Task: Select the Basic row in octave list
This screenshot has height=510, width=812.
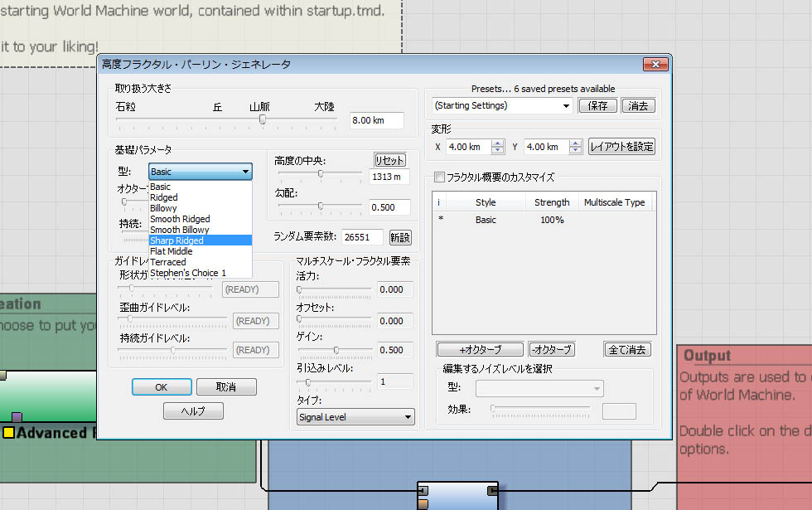Action: coord(544,220)
